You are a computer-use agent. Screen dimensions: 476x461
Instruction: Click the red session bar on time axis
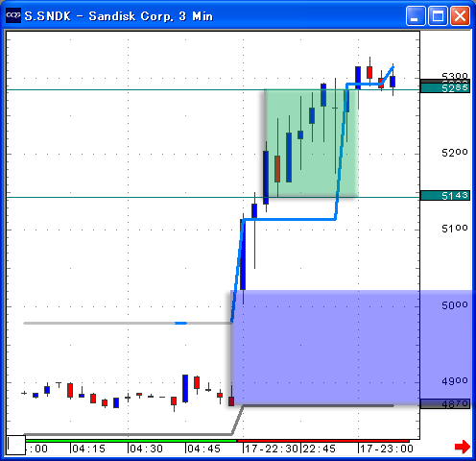pos(323,441)
